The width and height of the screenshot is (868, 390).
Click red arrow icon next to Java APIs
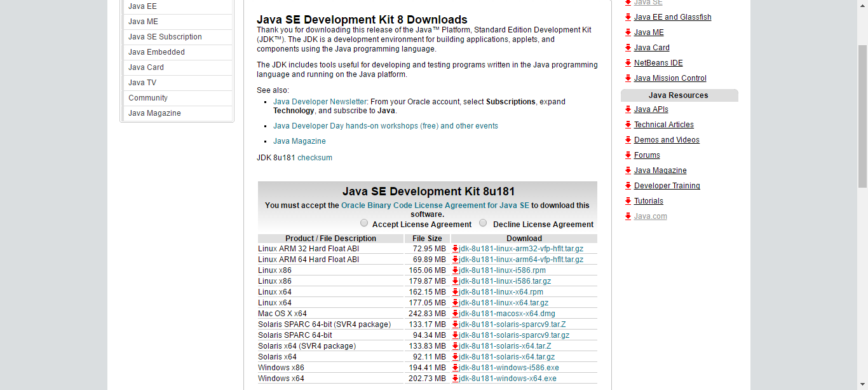(628, 109)
